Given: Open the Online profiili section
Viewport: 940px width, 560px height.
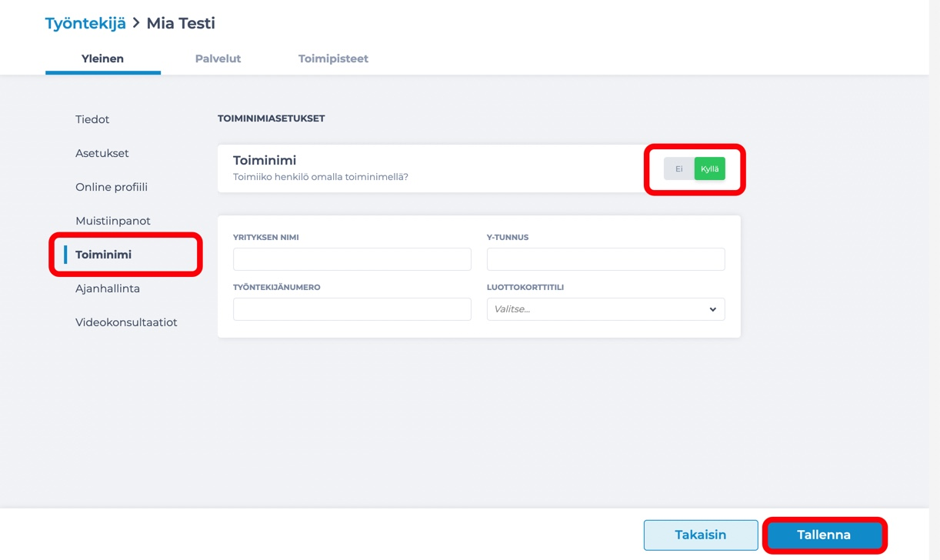Looking at the screenshot, I should (x=112, y=187).
